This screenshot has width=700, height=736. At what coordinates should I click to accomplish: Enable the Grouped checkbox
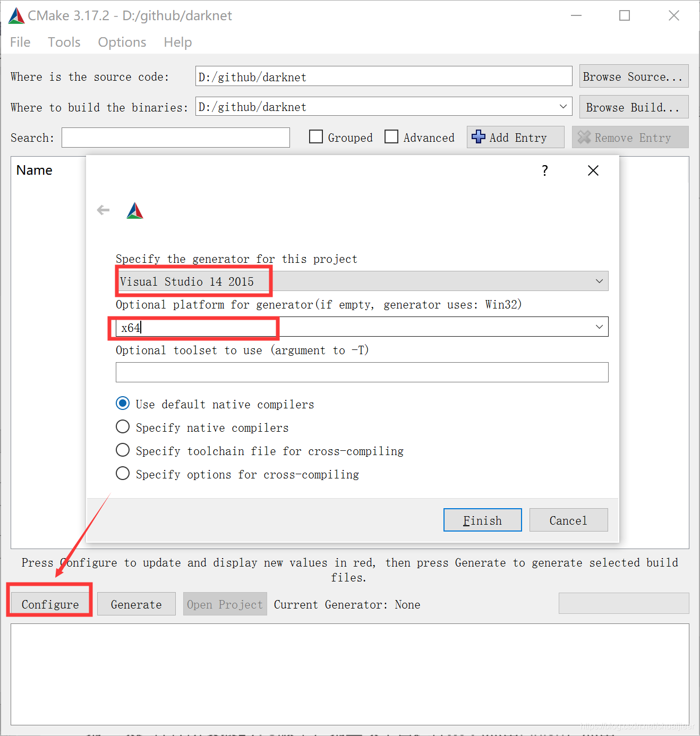[x=316, y=137]
